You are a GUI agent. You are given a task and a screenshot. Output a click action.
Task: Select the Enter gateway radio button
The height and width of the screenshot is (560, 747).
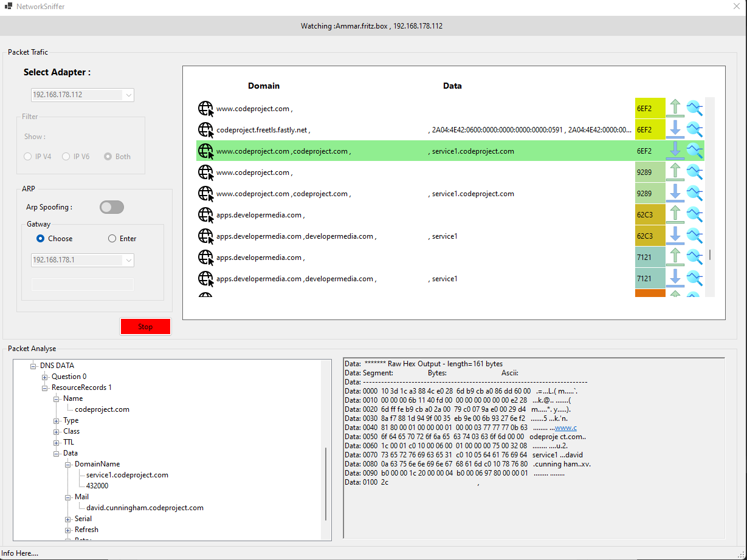[x=112, y=239]
